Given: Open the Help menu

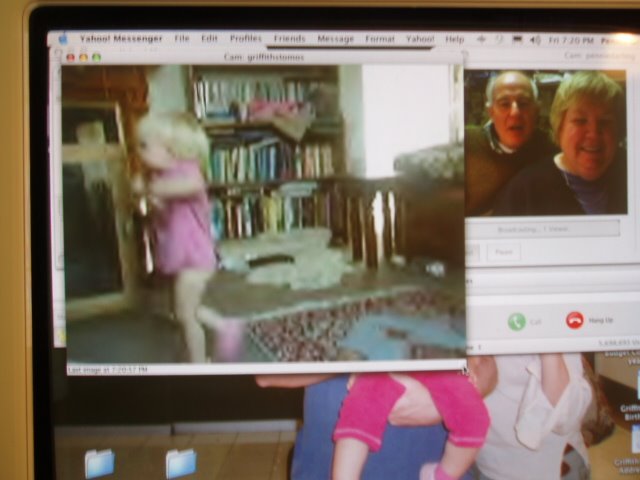Looking at the screenshot, I should [455, 40].
